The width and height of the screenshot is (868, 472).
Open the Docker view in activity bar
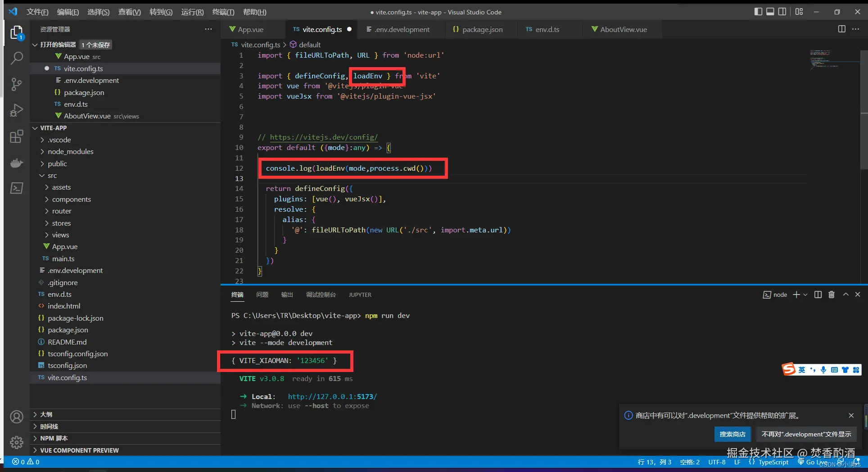(17, 163)
